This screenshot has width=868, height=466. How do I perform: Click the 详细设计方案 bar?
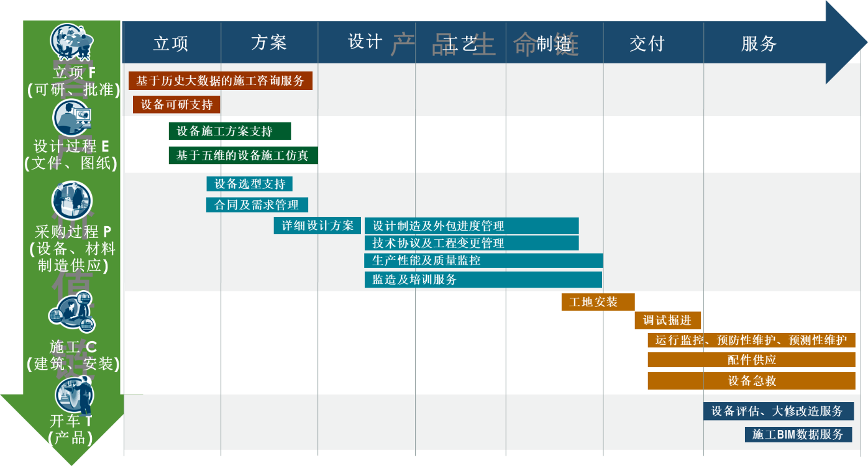click(318, 226)
